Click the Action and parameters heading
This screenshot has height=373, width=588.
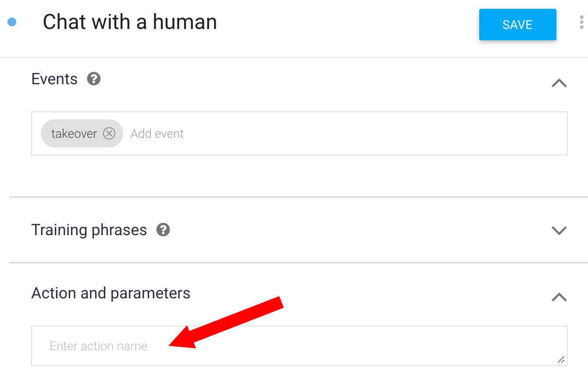[111, 293]
